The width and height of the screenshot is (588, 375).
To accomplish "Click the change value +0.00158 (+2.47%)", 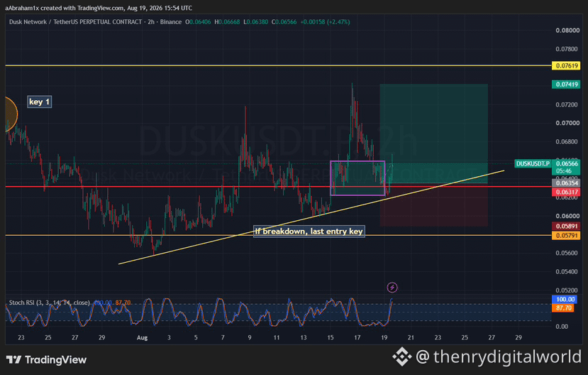I will coord(325,22).
